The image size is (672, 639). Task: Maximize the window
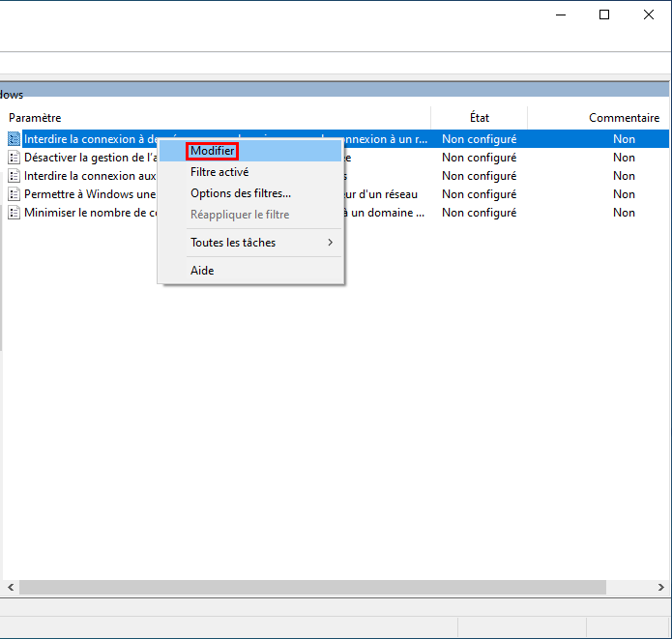(x=604, y=15)
